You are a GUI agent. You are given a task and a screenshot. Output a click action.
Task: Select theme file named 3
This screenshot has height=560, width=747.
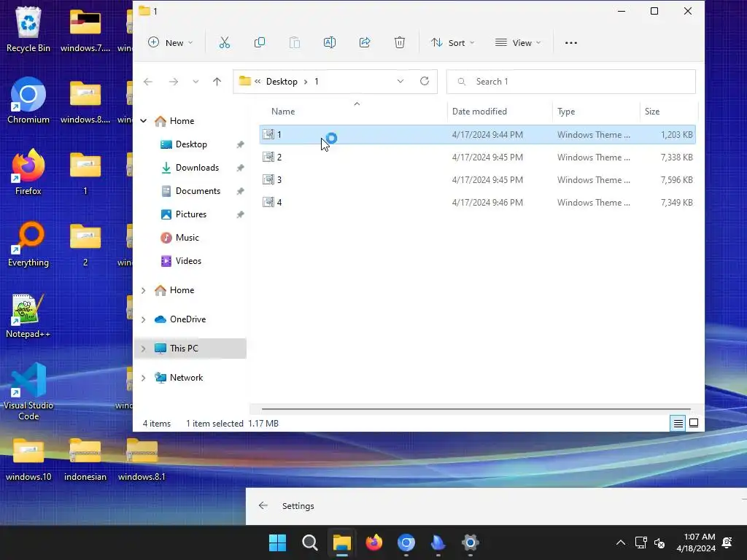point(477,180)
